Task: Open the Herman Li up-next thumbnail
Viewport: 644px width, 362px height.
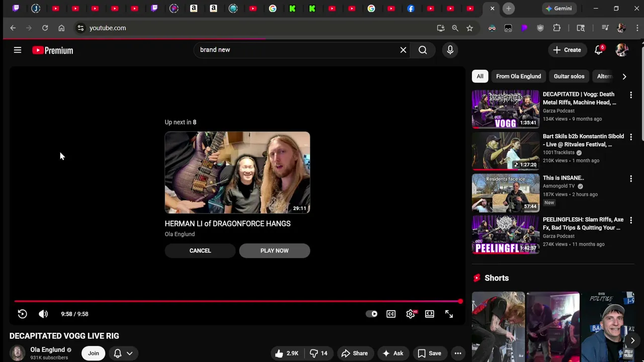Action: pos(237,172)
